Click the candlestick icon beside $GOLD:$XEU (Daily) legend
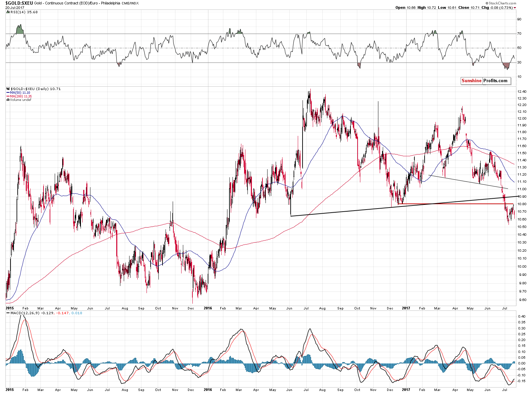This screenshot has width=532, height=393. coord(8,89)
